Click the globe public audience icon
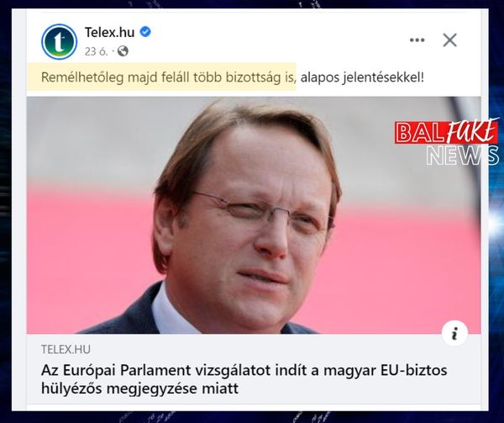504x423 pixels. (123, 51)
